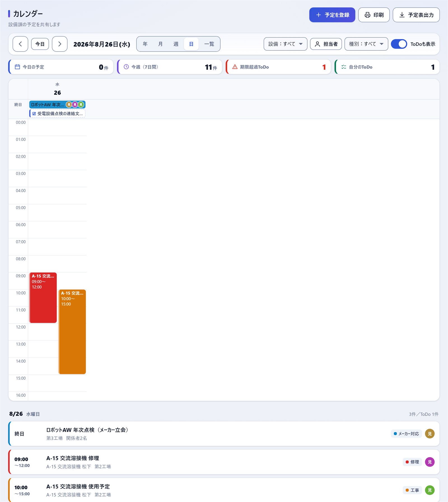Go to previous day with left chevron

click(20, 44)
